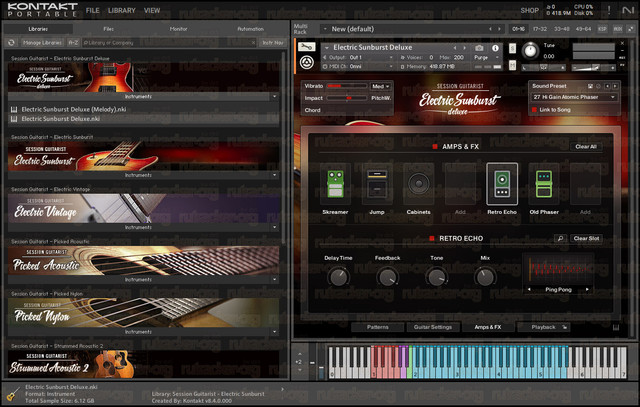Screen dimensions: 640x407
Task: Click the Kontakt circular logo under wrench
Action: click(x=307, y=62)
